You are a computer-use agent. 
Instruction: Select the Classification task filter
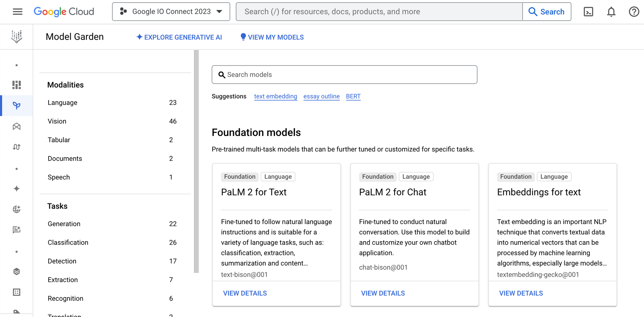coord(68,242)
